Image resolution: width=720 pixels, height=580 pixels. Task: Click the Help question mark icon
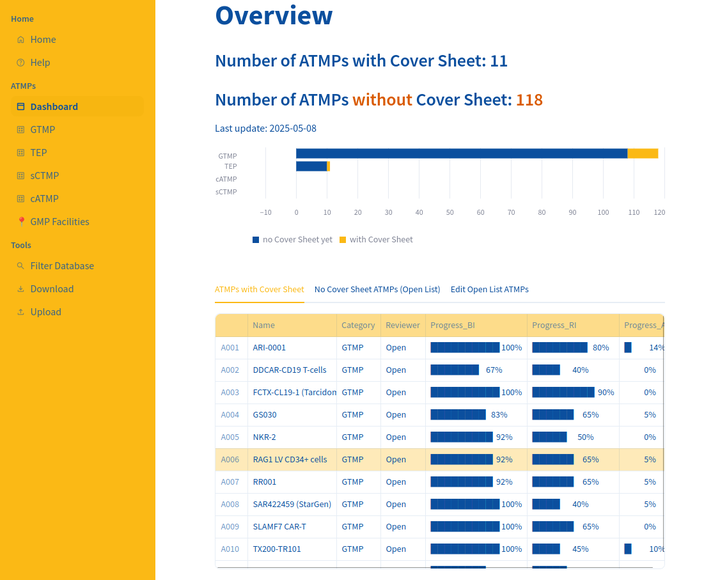[21, 63]
